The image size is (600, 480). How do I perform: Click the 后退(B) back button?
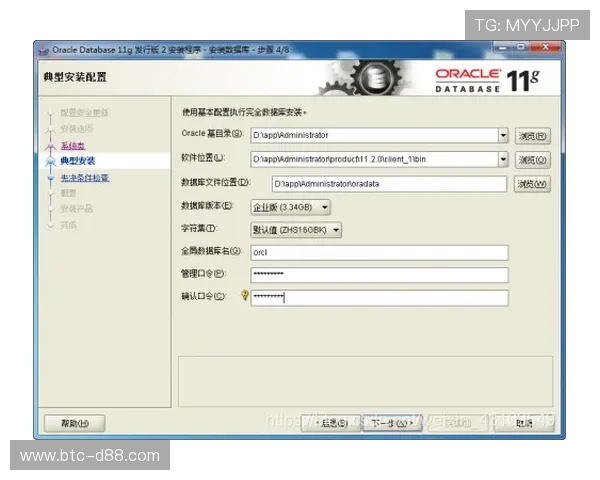[x=331, y=423]
